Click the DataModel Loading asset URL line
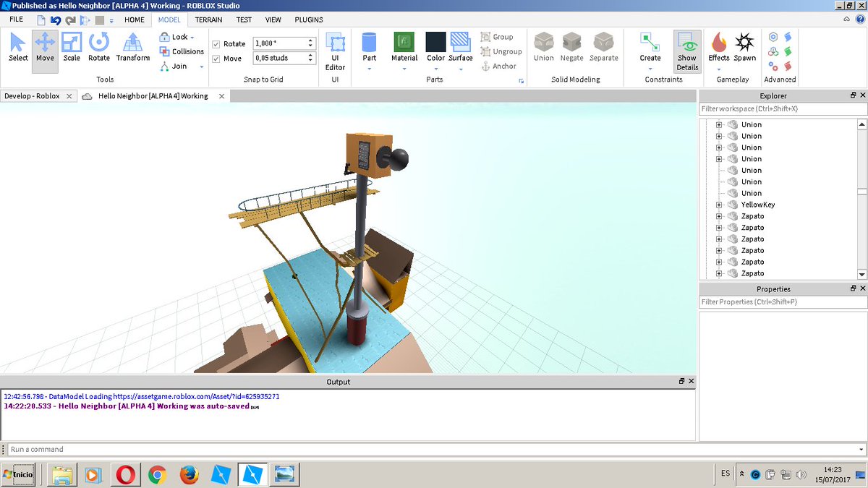Screen dimensions: 868x488 coord(141,397)
